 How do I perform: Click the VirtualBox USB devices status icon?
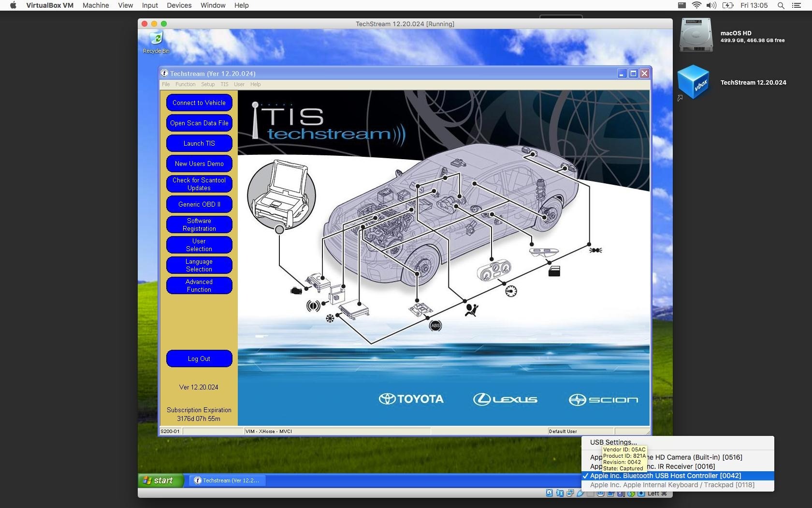580,493
